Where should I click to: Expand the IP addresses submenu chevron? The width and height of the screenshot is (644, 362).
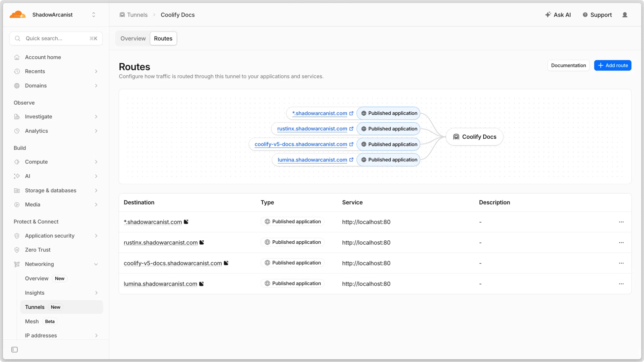[96, 336]
